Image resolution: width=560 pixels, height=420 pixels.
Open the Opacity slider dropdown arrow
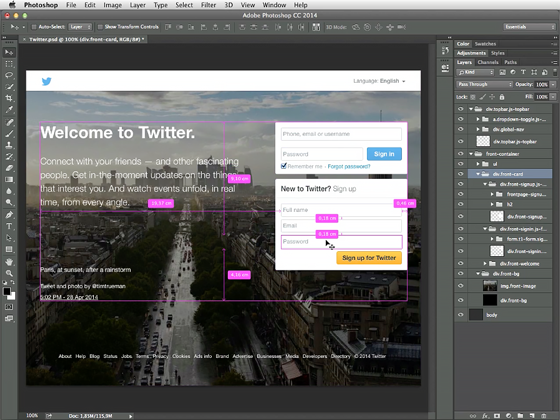(x=553, y=85)
